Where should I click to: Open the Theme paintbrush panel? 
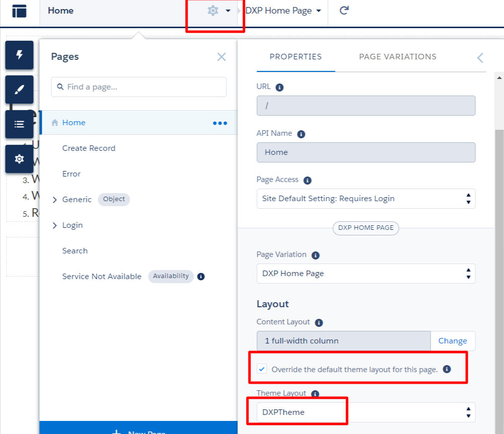19,90
